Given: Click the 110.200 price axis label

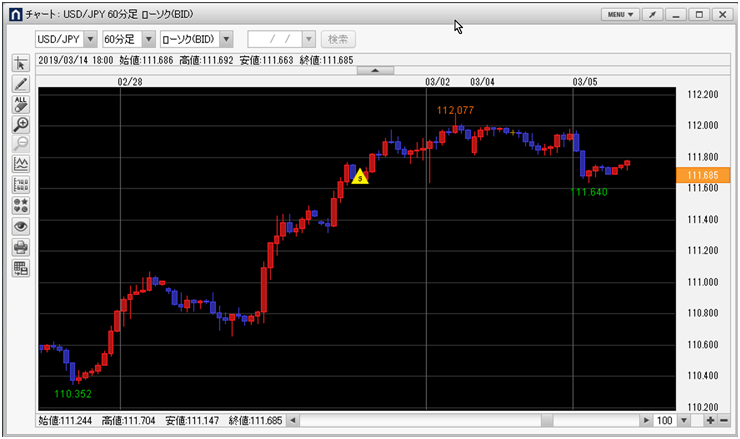Looking at the screenshot, I should click(x=703, y=407).
